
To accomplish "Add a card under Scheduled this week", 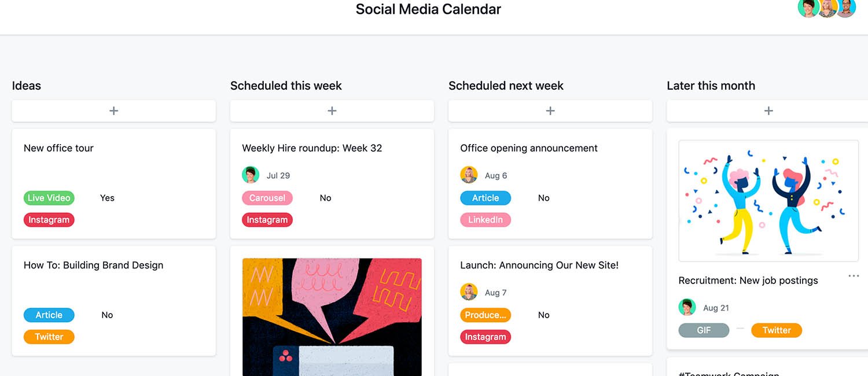I will point(332,110).
